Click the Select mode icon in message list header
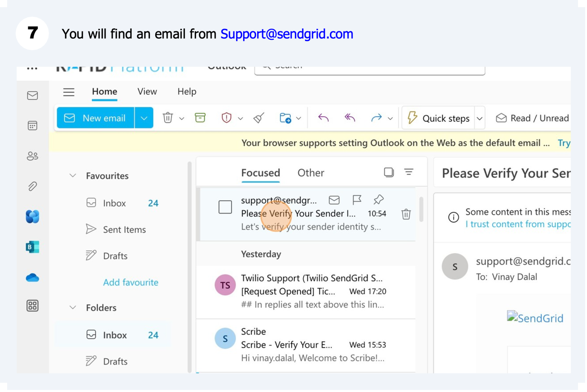 pos(389,172)
